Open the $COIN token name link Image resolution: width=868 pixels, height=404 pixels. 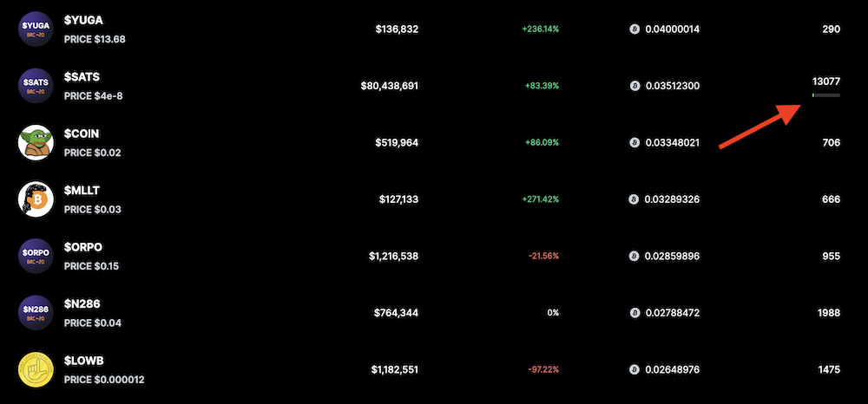(x=82, y=134)
